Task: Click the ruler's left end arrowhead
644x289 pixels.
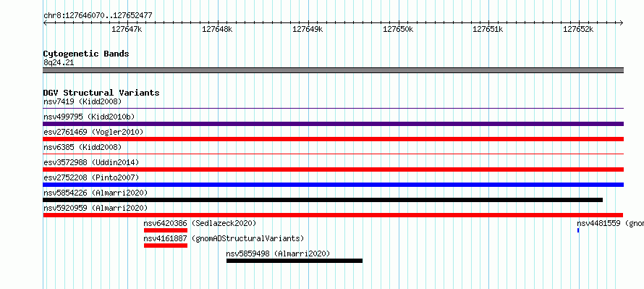Action: (45, 22)
